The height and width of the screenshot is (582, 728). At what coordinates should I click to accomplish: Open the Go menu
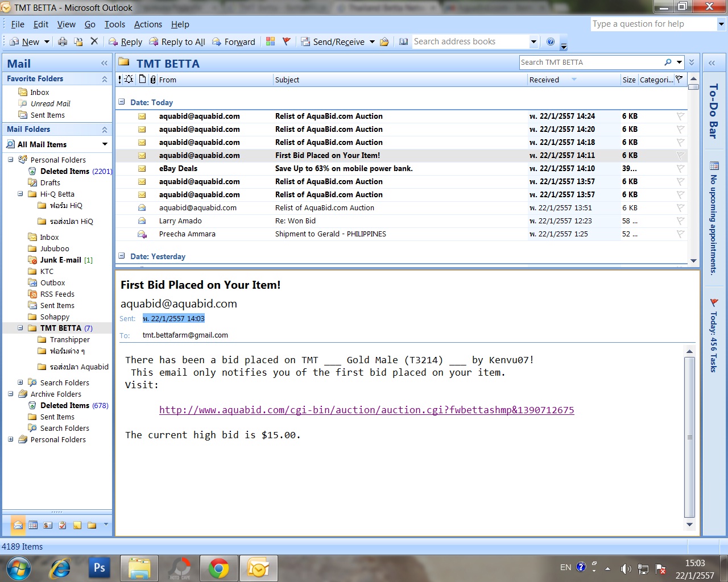90,24
